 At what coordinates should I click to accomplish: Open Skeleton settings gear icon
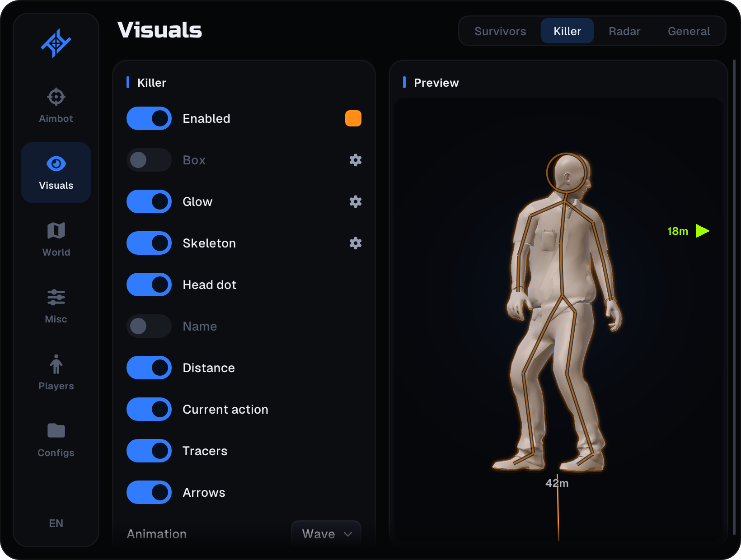(356, 243)
